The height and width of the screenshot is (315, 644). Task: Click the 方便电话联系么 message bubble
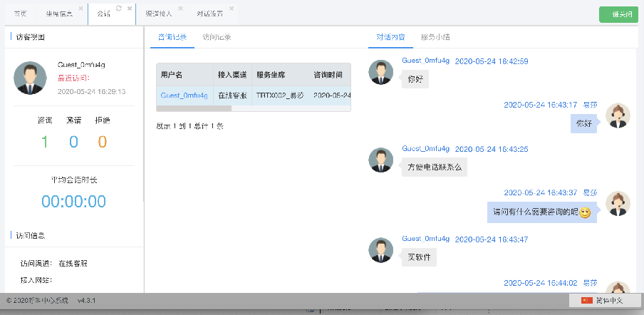(x=434, y=167)
